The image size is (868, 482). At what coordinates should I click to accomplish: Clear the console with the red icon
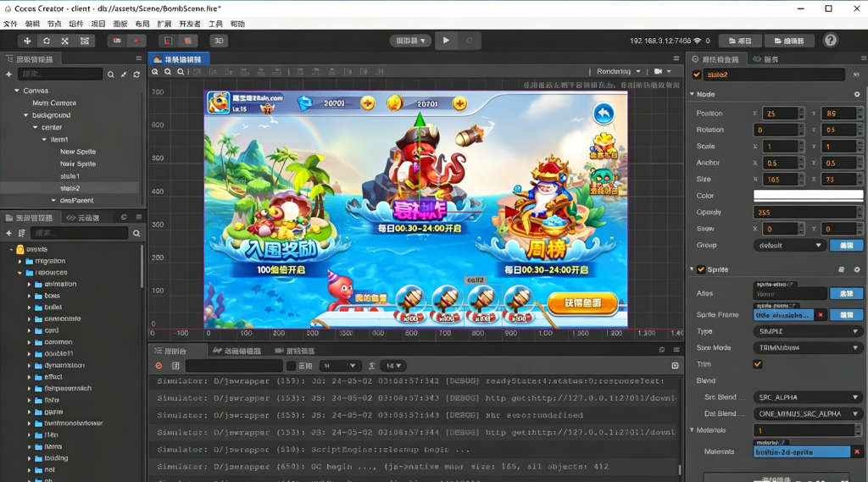tap(159, 366)
